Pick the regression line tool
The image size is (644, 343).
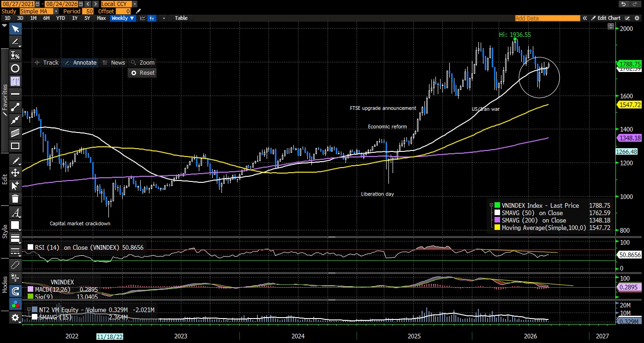point(15,120)
